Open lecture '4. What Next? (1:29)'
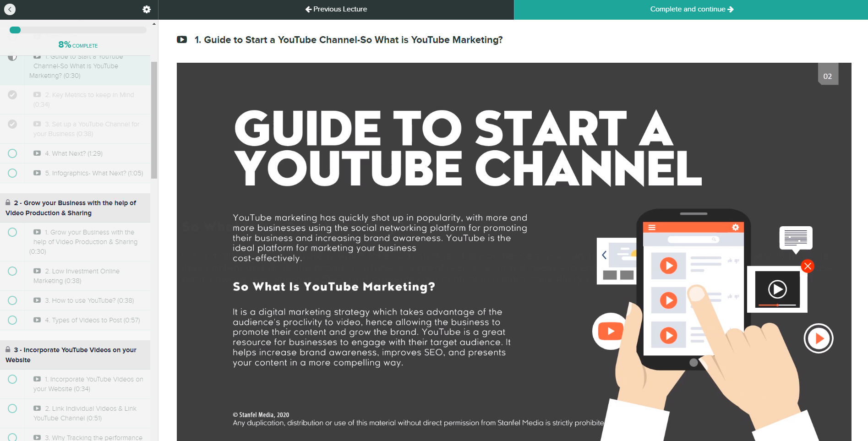 73,153
